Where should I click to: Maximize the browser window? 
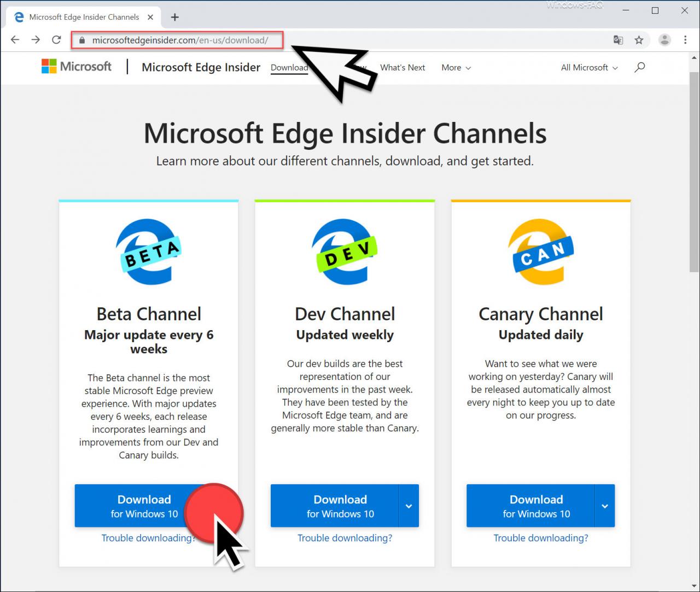[655, 11]
